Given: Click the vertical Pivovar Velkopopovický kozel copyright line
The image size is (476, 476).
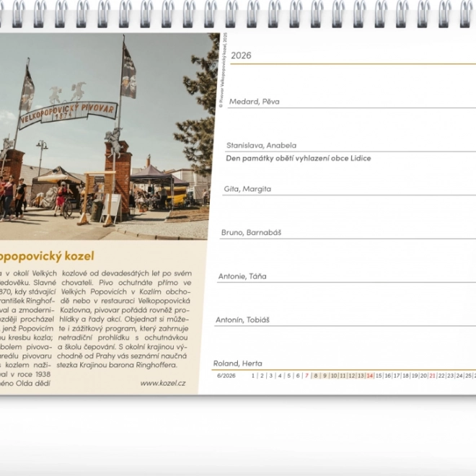Looking at the screenshot, I should 223,70.
